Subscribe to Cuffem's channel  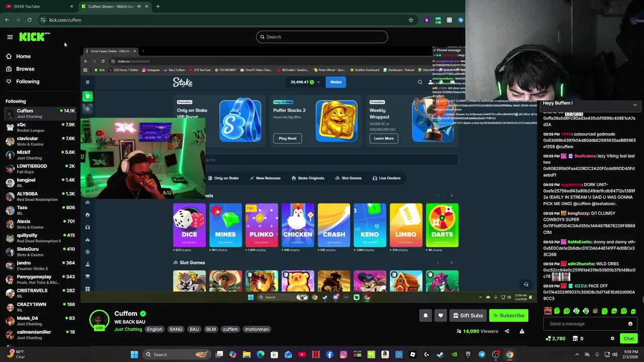508,316
